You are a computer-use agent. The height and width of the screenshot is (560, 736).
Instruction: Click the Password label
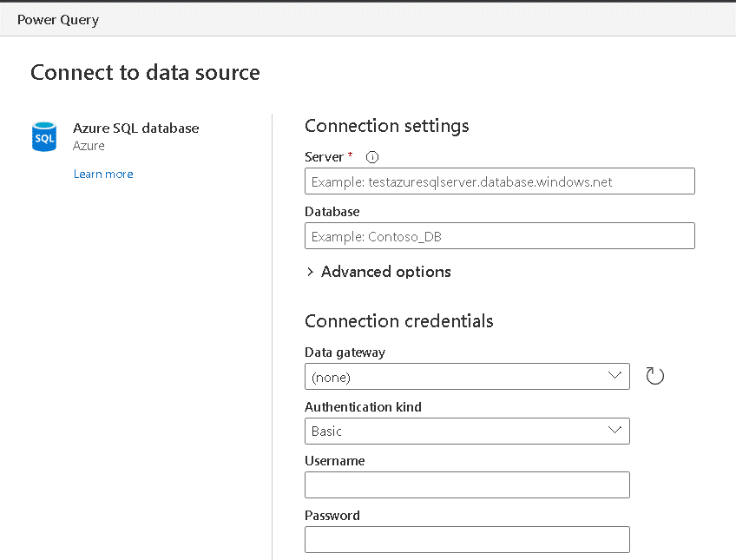(332, 516)
